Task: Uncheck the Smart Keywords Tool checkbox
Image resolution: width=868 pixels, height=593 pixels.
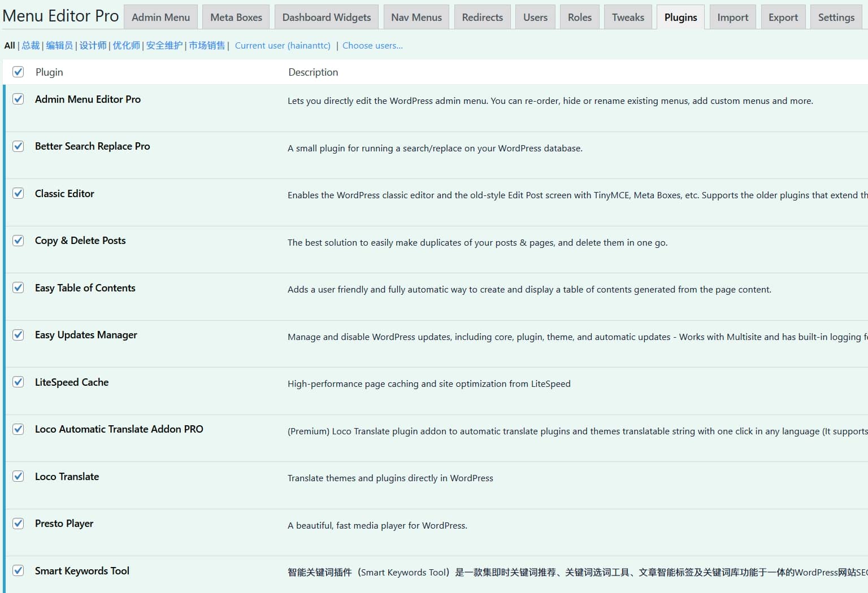Action: click(18, 571)
